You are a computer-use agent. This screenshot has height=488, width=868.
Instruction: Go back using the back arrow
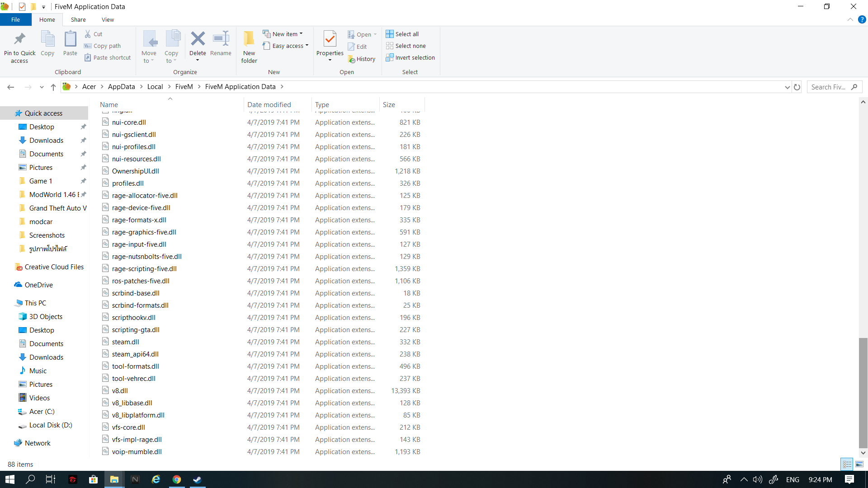pos(11,87)
